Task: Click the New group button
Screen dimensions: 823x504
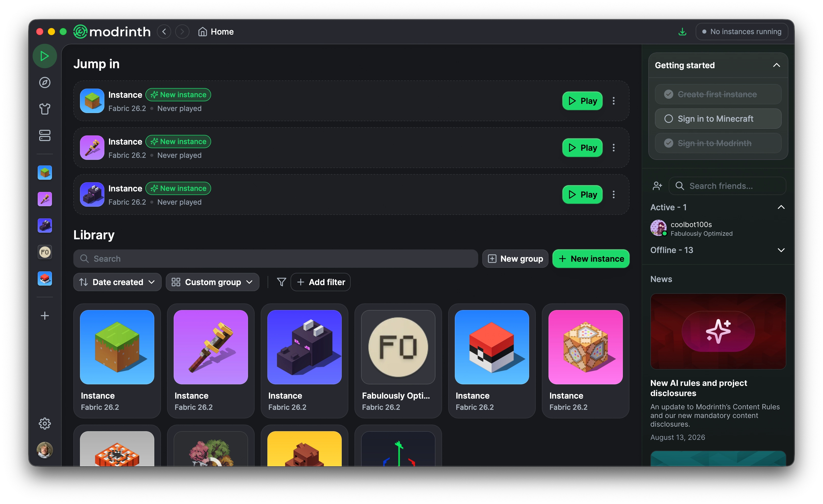Action: 515,259
